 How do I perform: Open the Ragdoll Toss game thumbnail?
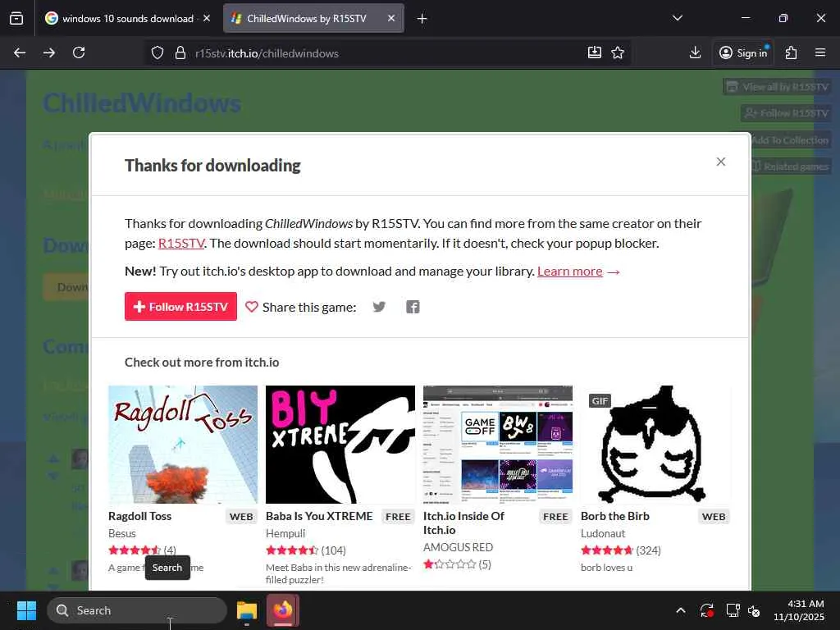click(183, 444)
